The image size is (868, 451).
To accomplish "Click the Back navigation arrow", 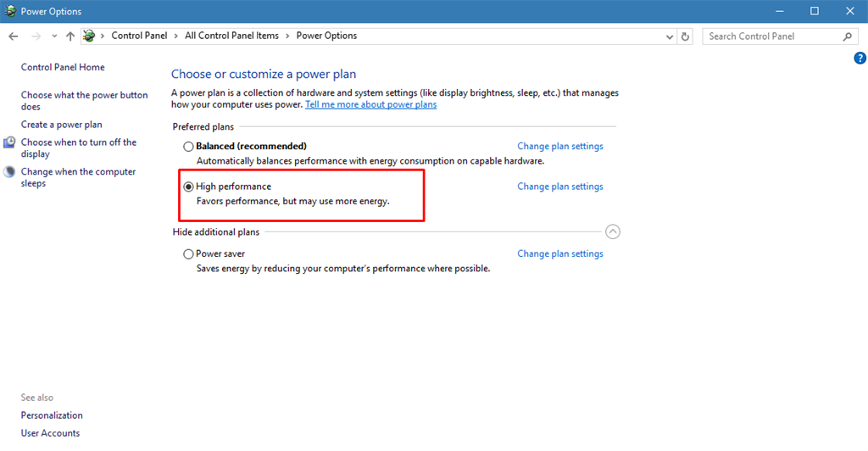I will coord(14,36).
